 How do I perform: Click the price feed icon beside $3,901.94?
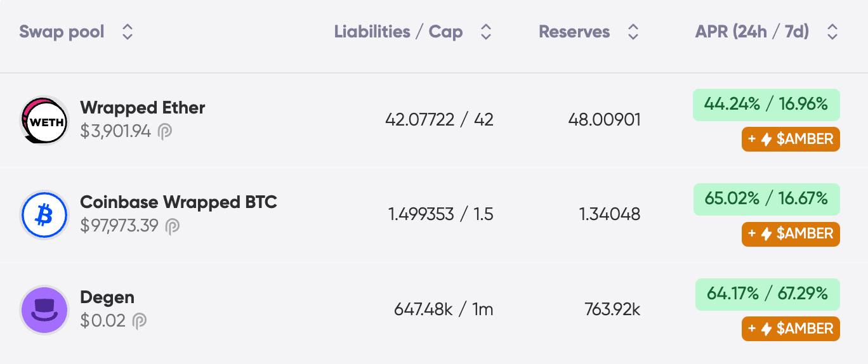tap(165, 132)
